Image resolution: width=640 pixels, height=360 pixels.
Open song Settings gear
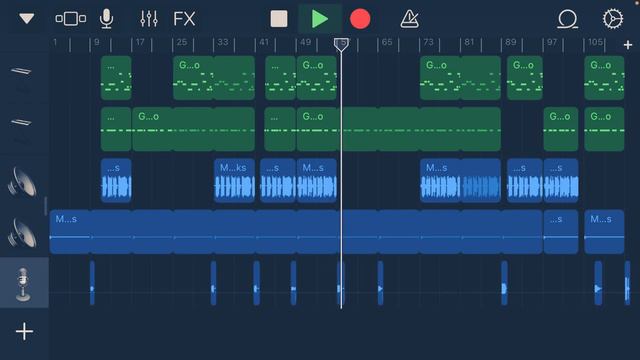[x=613, y=19]
